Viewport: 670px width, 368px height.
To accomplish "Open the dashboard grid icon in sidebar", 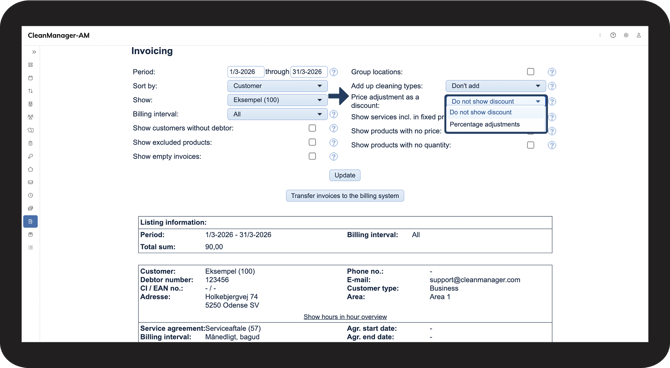I will [x=30, y=65].
